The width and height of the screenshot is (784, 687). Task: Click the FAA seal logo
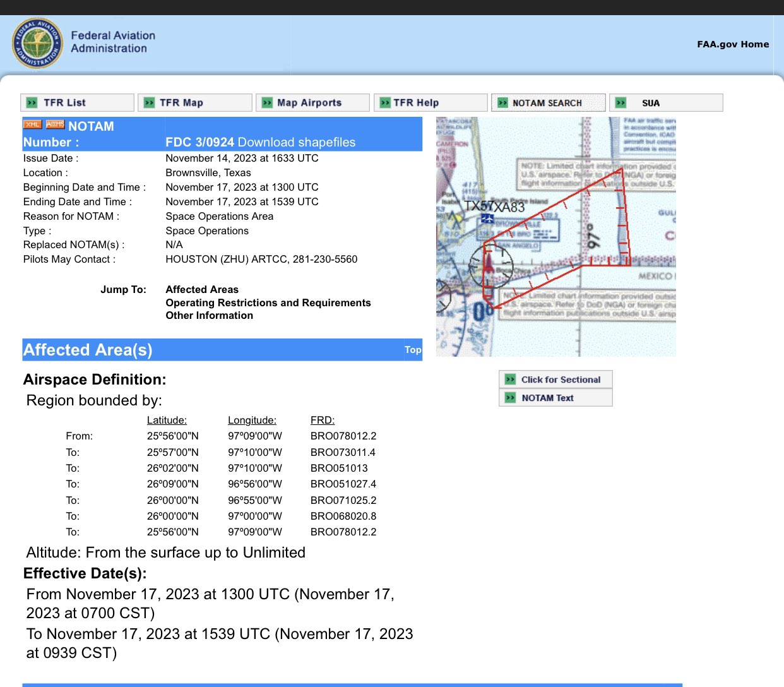(x=38, y=43)
